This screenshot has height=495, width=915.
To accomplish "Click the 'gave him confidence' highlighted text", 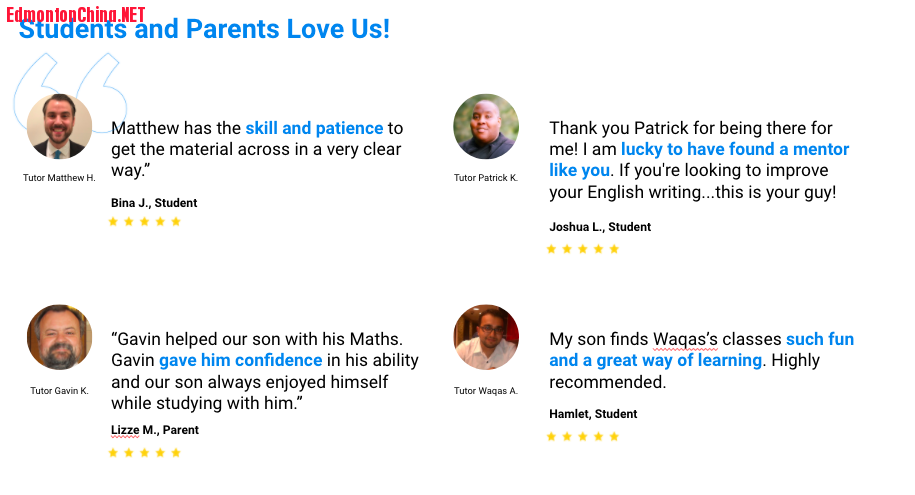I will point(240,360).
